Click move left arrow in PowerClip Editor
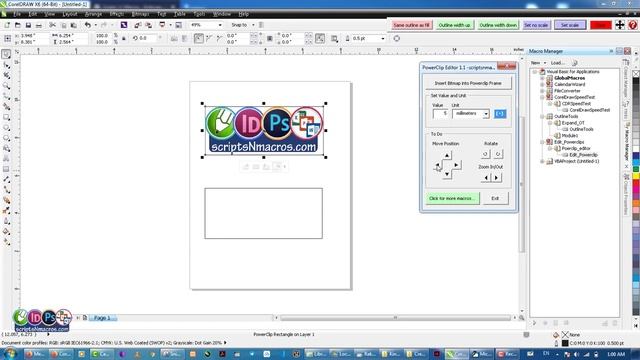 coord(437,165)
